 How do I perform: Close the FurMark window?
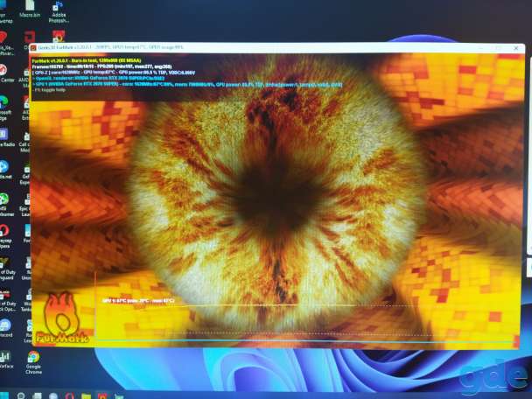point(516,48)
